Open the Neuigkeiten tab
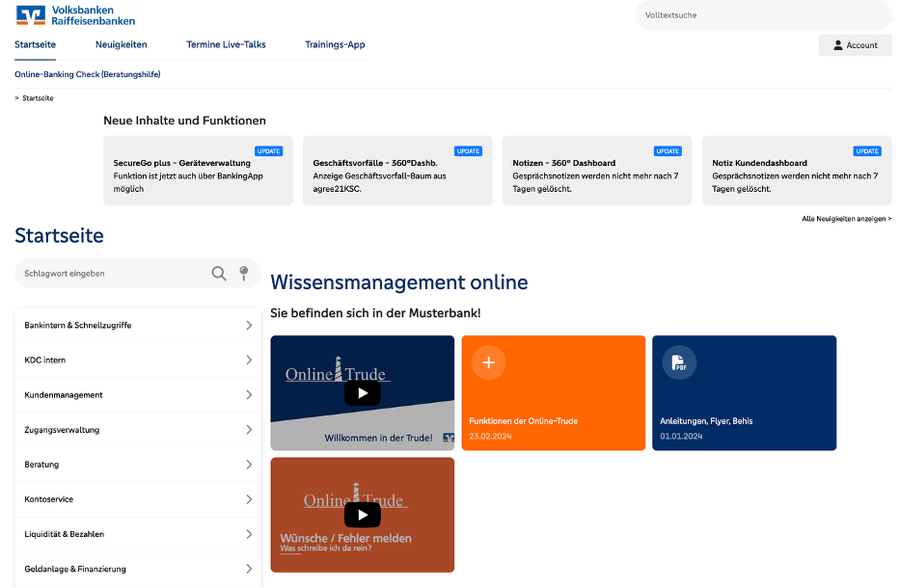899x588 pixels. point(121,44)
